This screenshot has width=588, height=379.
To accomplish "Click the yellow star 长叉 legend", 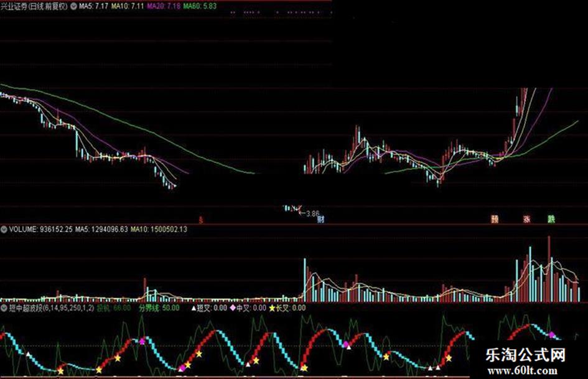I will click(x=287, y=308).
